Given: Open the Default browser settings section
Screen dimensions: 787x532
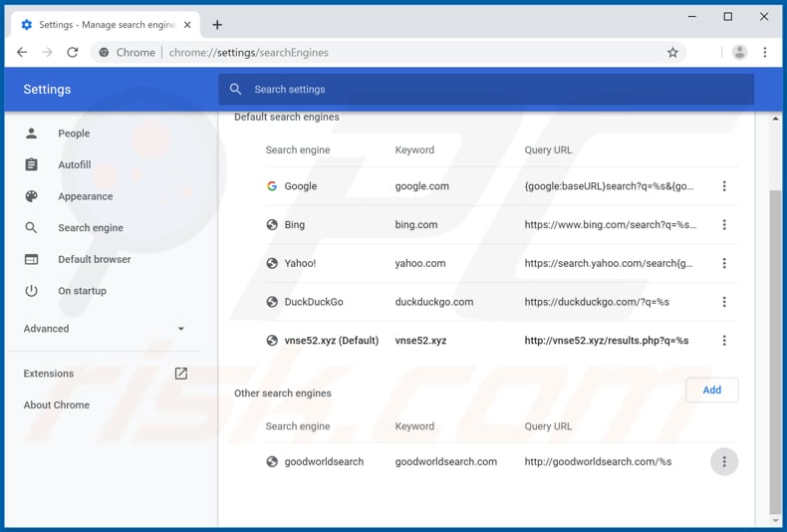Looking at the screenshot, I should pos(95,259).
